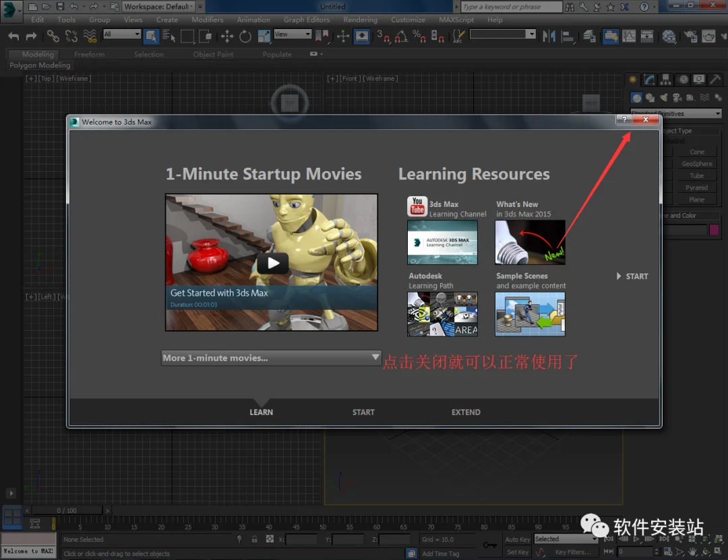Screen dimensions: 728x560
Task: Select the Move transform tool
Action: click(227, 36)
